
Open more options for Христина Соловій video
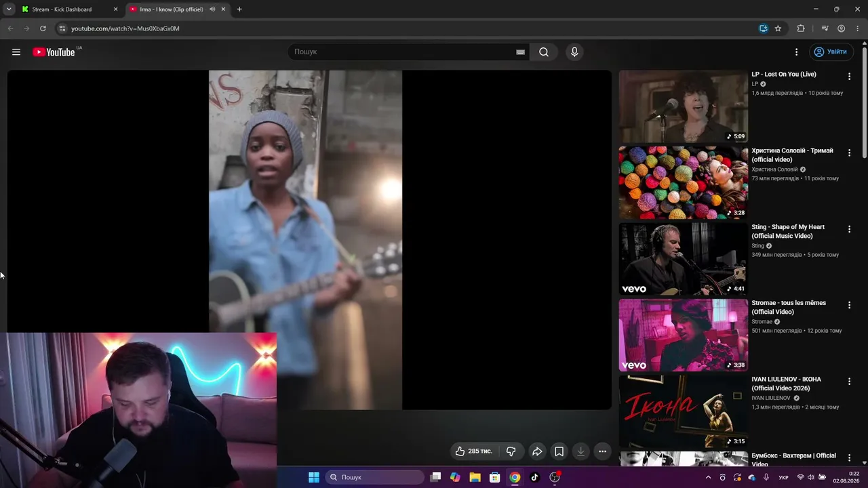point(849,153)
